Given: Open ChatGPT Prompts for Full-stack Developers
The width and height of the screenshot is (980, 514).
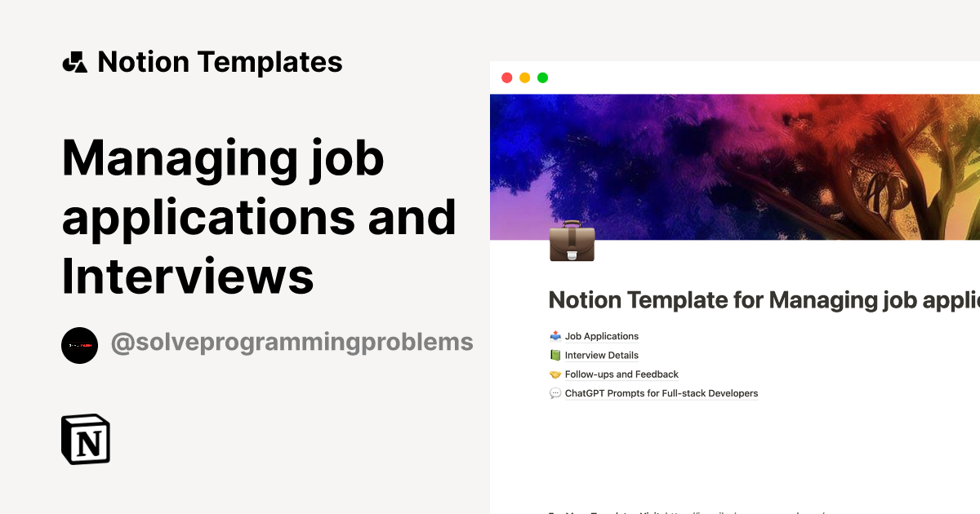Looking at the screenshot, I should click(x=661, y=393).
